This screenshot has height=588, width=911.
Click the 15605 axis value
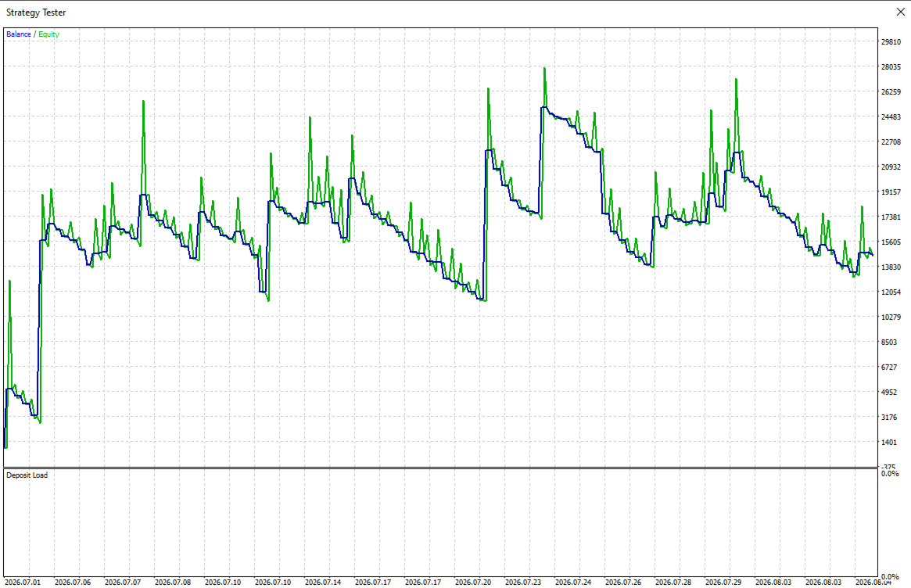click(891, 242)
